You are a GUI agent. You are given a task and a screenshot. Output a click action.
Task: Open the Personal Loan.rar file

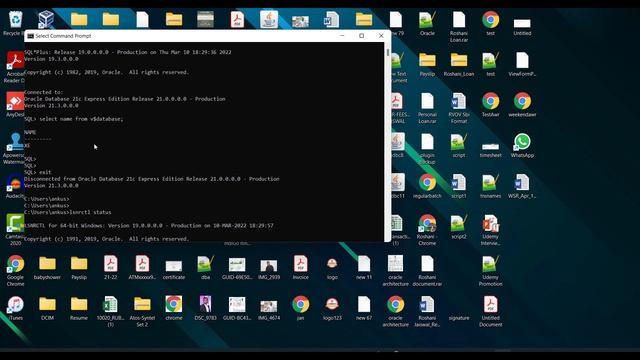coord(427,108)
